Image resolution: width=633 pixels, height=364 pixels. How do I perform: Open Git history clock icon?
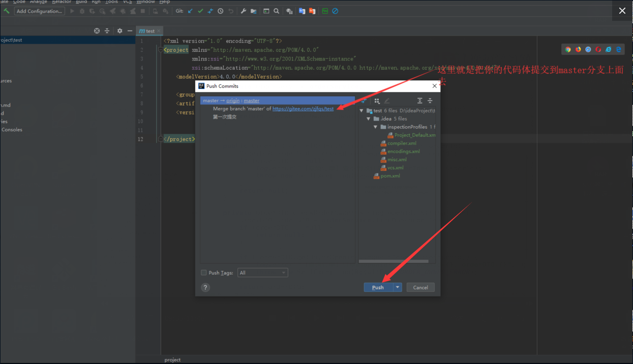coord(221,11)
